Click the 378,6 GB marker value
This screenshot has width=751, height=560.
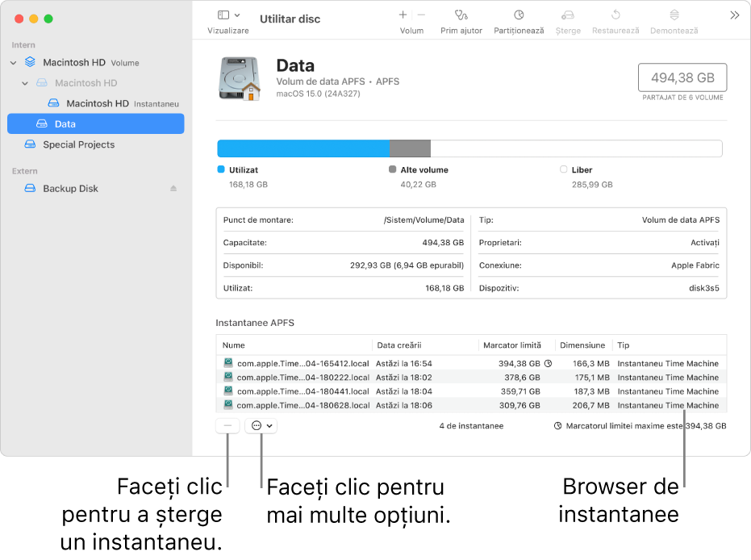(522, 378)
